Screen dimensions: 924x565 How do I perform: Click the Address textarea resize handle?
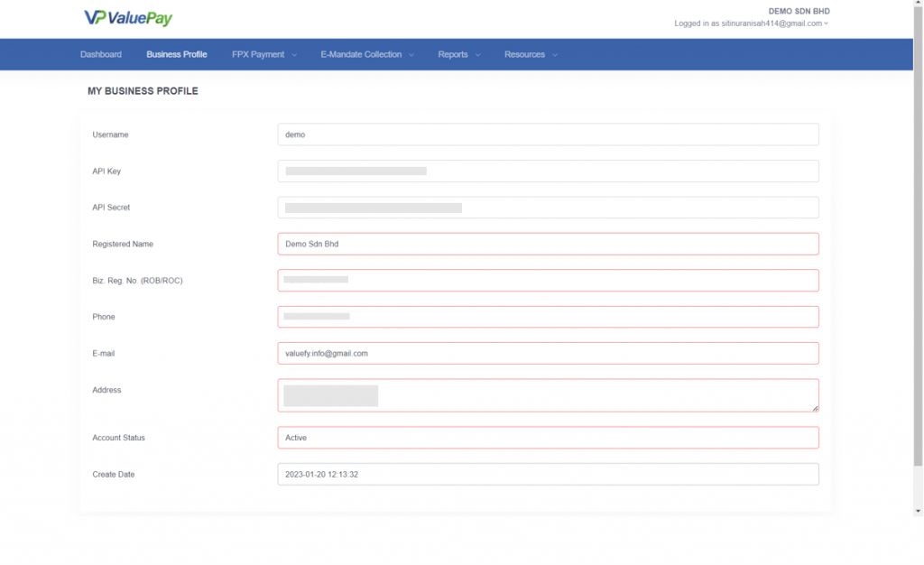click(815, 408)
